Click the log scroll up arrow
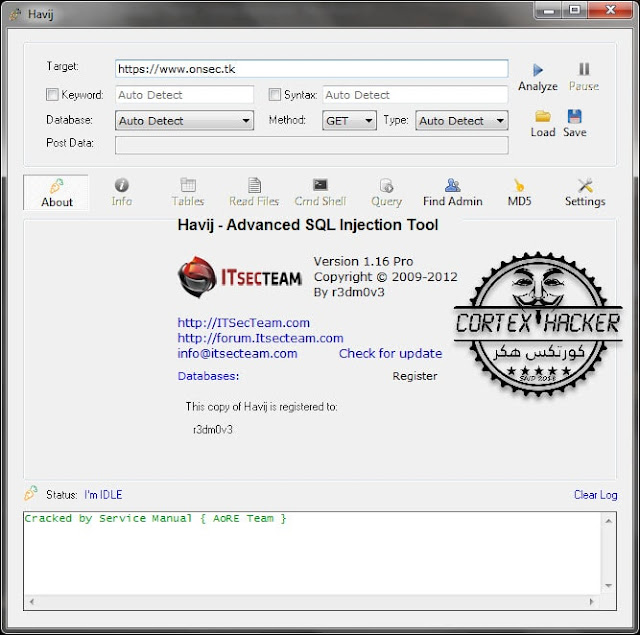 (x=609, y=521)
